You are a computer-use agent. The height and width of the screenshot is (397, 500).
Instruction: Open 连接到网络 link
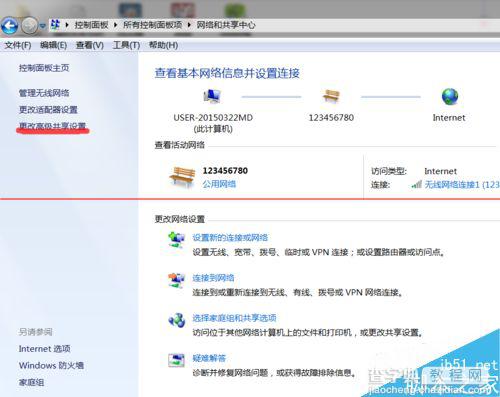coord(213,278)
